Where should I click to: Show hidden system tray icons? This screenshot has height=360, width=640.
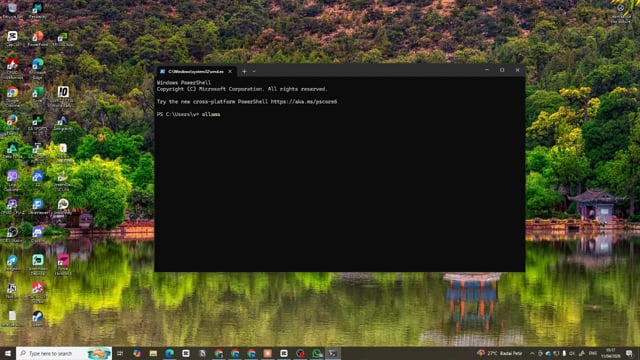click(532, 353)
